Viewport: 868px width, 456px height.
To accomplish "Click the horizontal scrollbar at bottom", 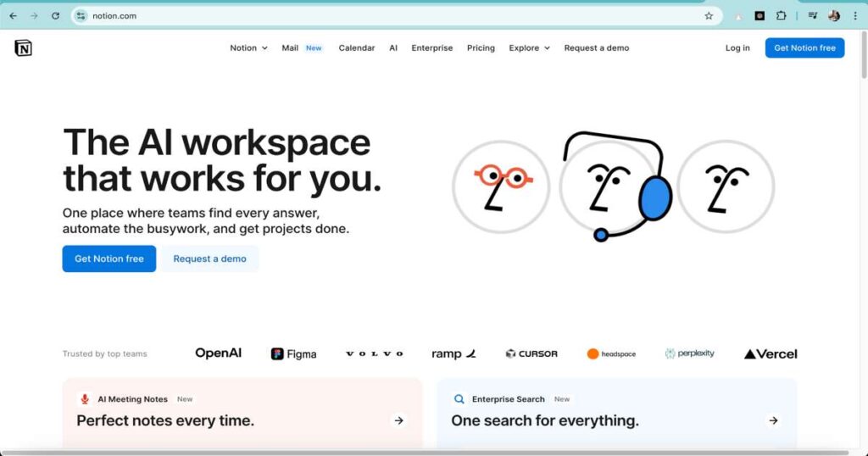I will pyautogui.click(x=424, y=453).
